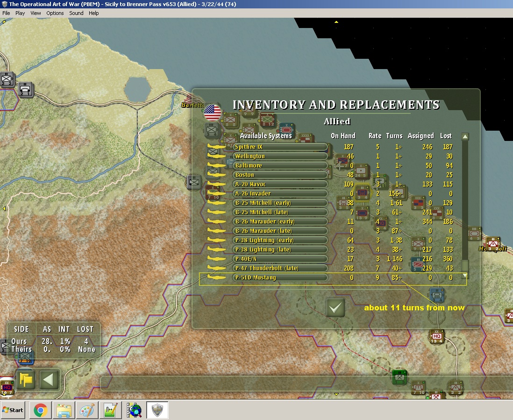Viewport: 513px width, 420px height.
Task: Select B-25 Mitchell (early) row
Action: tap(280, 203)
